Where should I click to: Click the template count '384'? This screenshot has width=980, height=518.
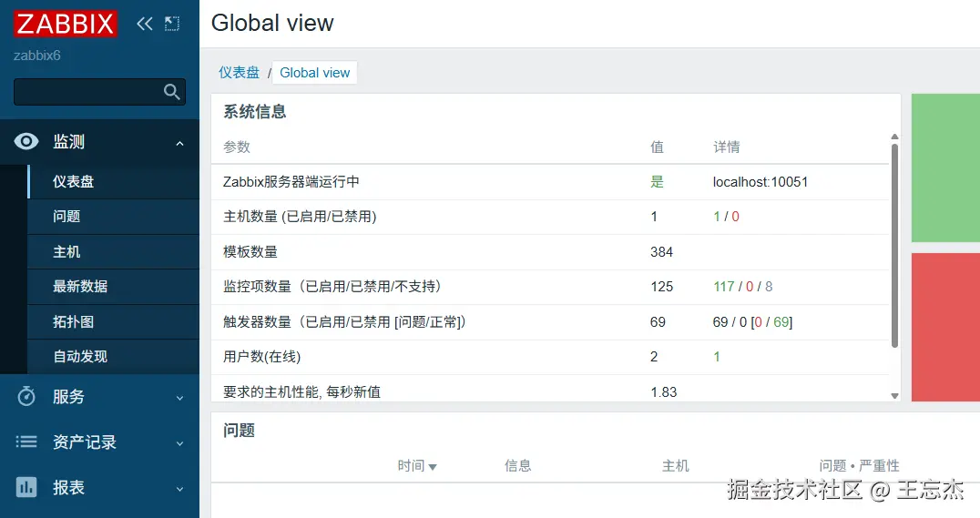click(661, 252)
